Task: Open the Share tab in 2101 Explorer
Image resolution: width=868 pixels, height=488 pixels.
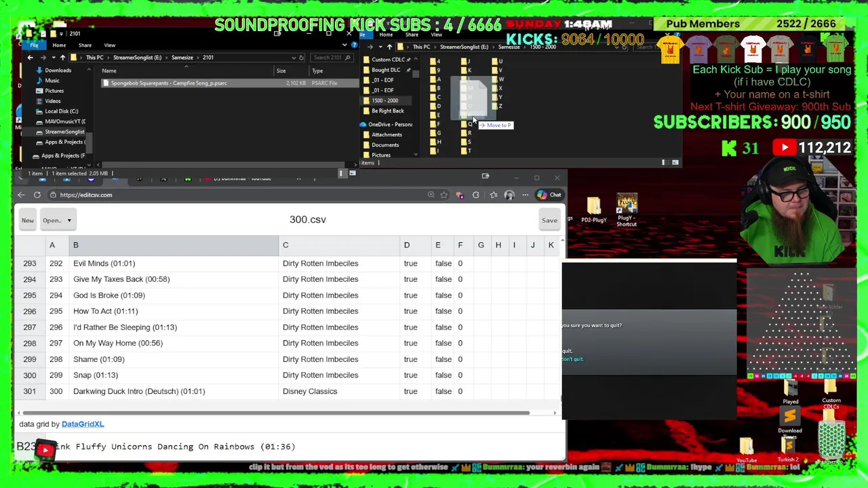Action: click(85, 45)
